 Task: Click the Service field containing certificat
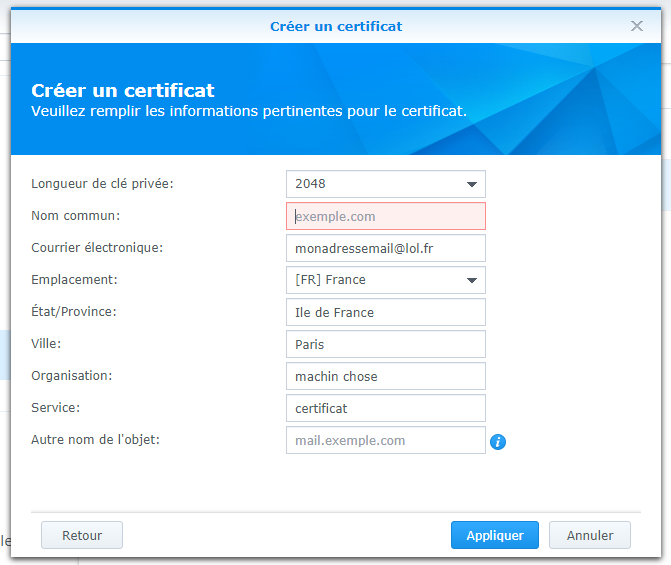(385, 408)
